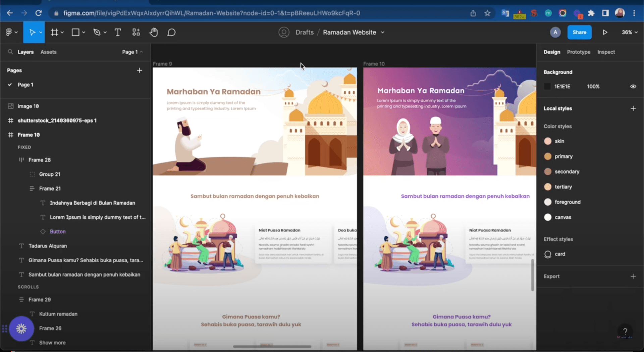The image size is (644, 352).
Task: Select the primary color style
Action: (558, 156)
